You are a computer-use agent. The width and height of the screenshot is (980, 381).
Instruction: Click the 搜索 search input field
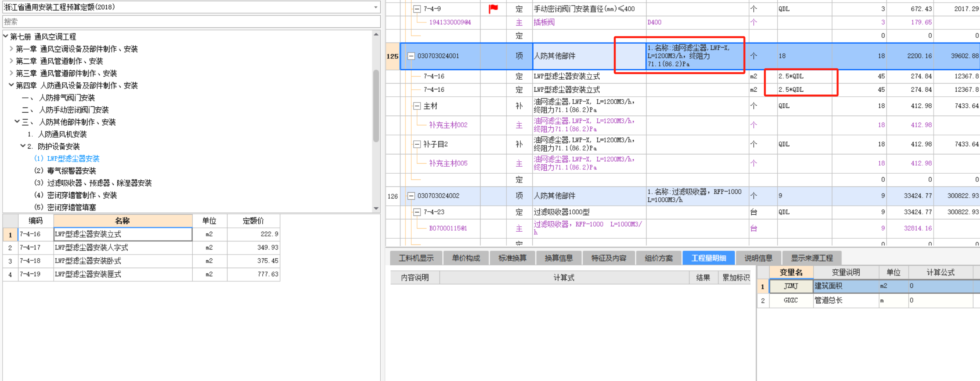[192, 22]
